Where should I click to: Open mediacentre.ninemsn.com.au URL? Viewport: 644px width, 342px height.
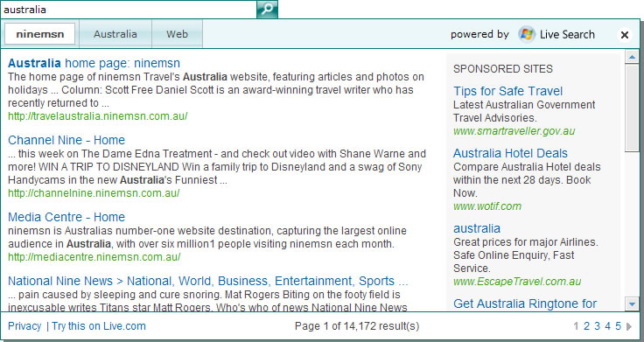point(94,257)
